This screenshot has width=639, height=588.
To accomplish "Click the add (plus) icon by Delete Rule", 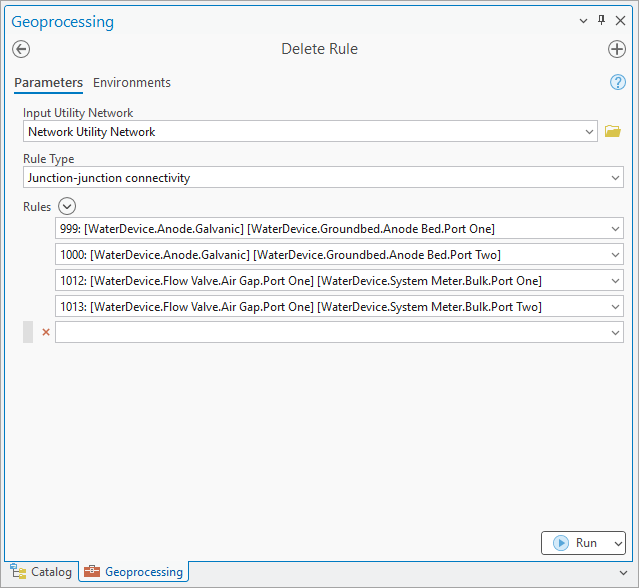I will pyautogui.click(x=616, y=49).
